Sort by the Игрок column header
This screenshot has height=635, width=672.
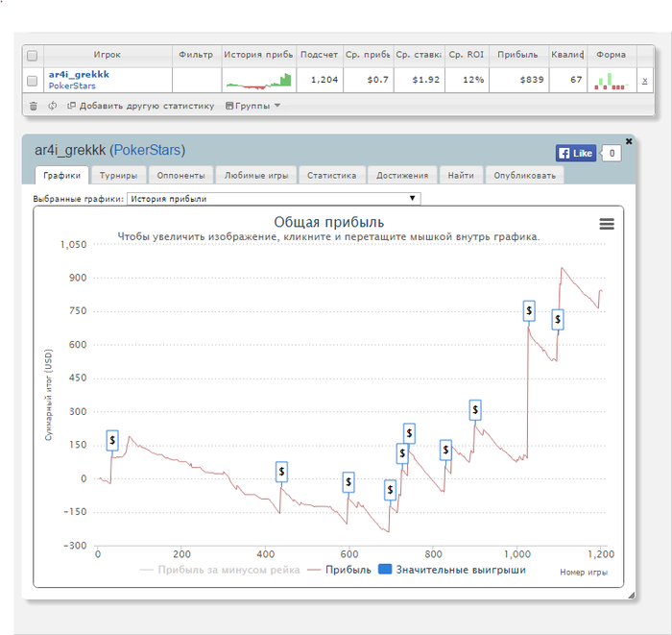coord(108,55)
